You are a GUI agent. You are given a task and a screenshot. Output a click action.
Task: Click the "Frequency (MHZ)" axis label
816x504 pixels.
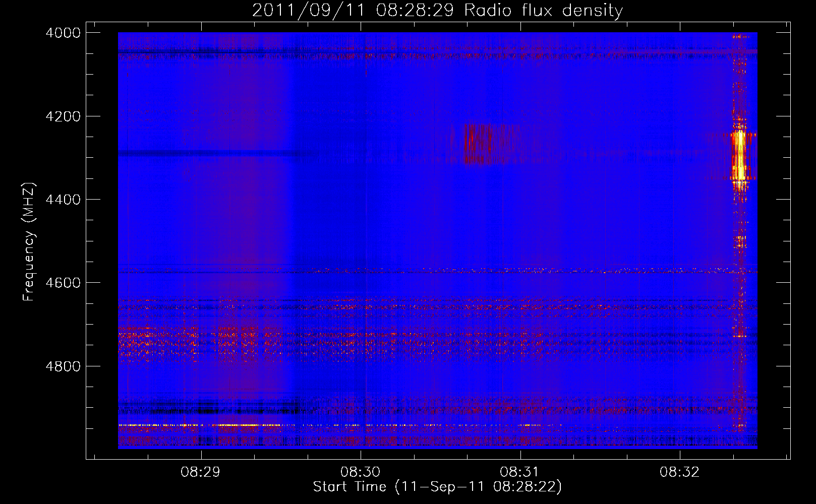pyautogui.click(x=29, y=242)
